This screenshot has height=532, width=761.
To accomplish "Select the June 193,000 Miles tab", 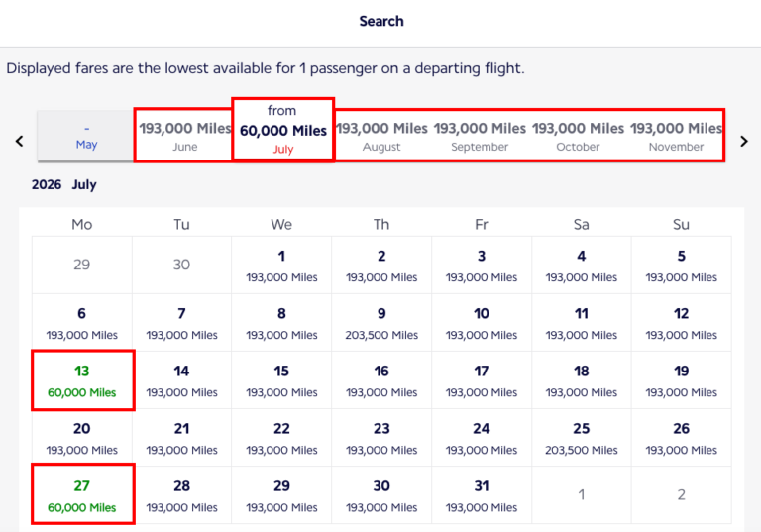I will pyautogui.click(x=185, y=137).
